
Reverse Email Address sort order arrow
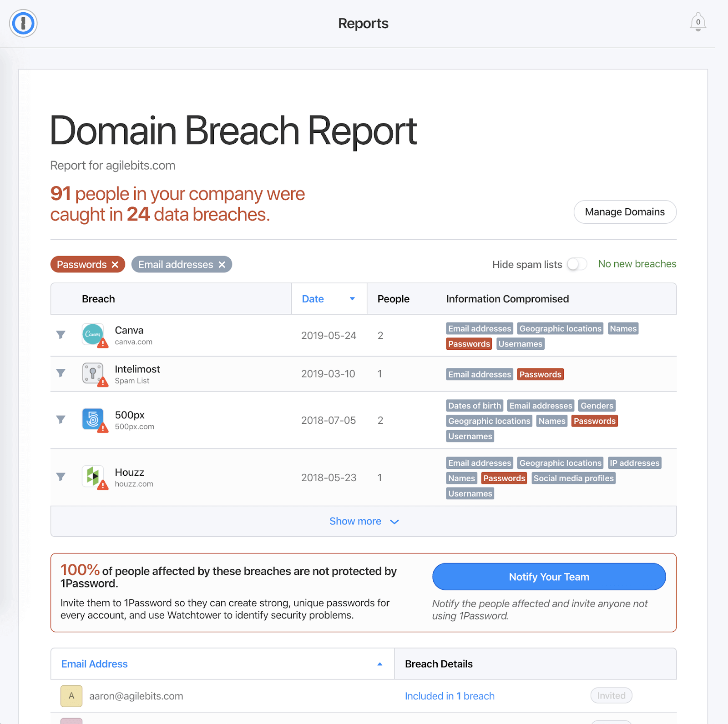379,664
